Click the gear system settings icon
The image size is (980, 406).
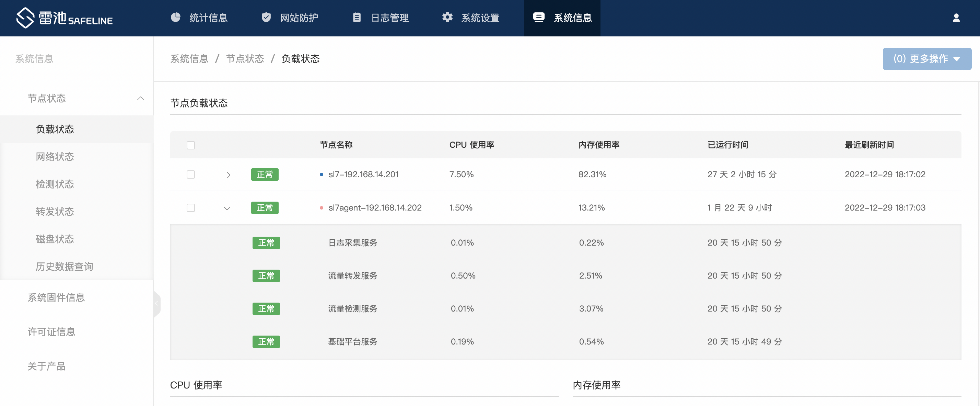pos(447,18)
